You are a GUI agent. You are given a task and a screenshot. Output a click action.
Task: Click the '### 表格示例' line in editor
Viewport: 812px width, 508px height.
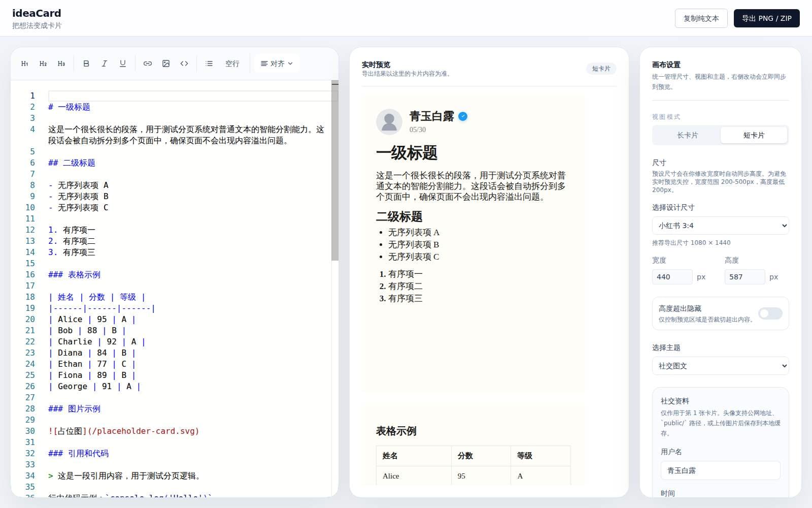(x=74, y=274)
